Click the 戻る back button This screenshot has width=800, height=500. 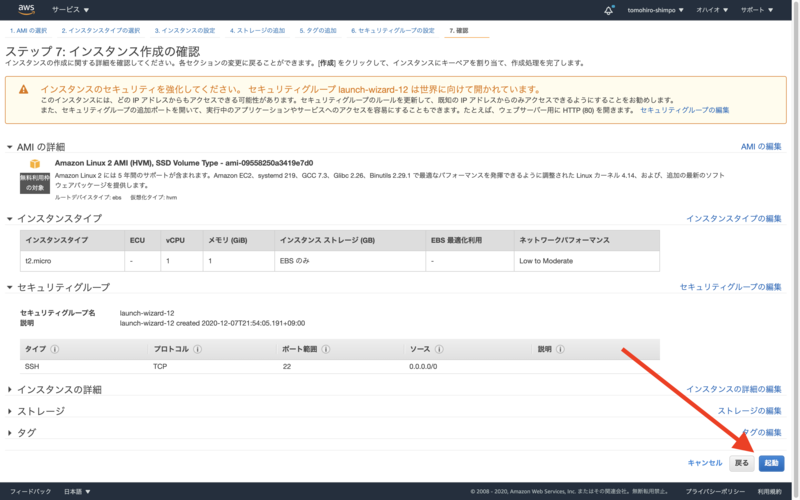click(741, 463)
